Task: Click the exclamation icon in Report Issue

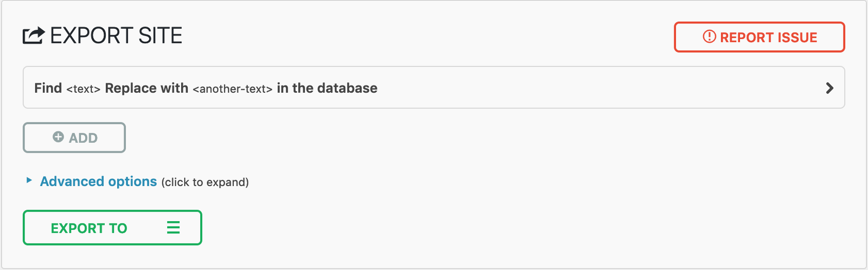Action: [709, 36]
